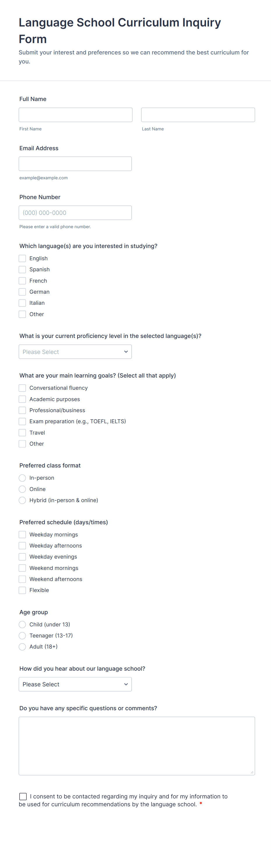Select Hybrid (in-person & online) format
Screen dimensions: 271x868
tap(22, 500)
